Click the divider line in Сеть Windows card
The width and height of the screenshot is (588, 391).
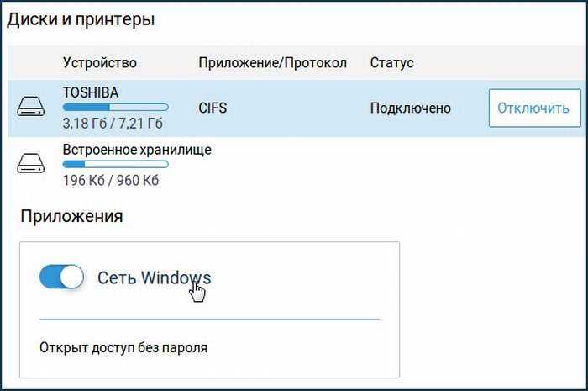210,319
